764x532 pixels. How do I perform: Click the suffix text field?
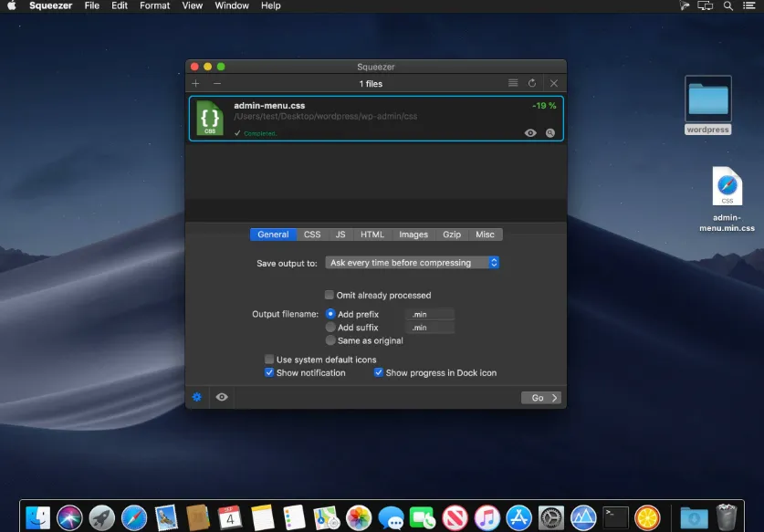click(x=430, y=328)
